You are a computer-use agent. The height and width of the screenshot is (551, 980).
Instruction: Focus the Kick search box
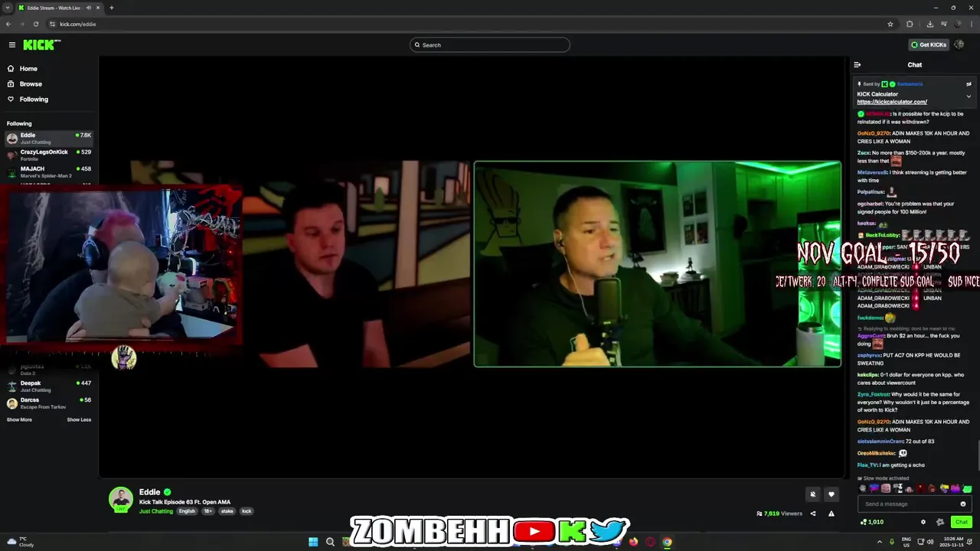tap(490, 45)
